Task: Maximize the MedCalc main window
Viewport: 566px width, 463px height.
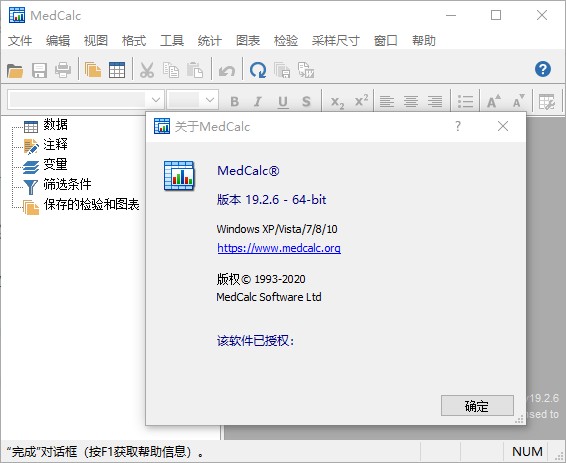Action: tap(496, 15)
